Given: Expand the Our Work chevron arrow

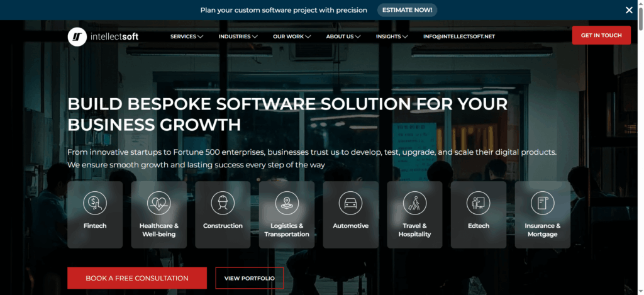Looking at the screenshot, I should point(308,36).
